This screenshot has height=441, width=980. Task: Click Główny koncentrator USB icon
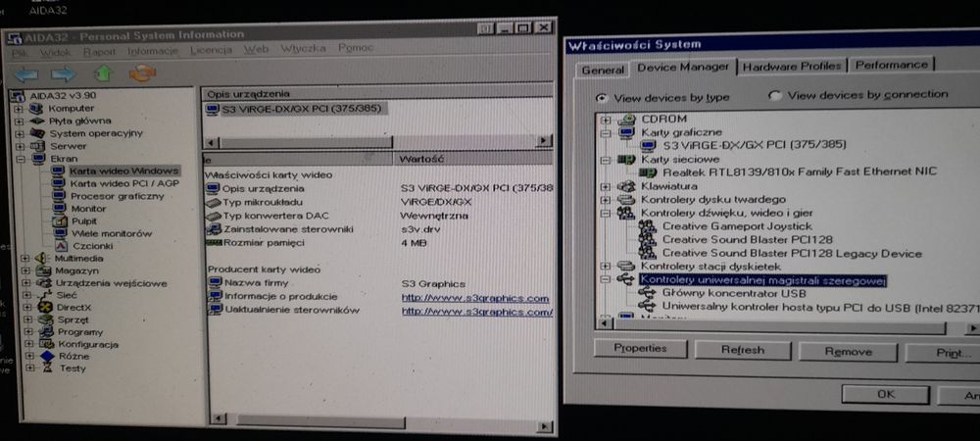648,293
